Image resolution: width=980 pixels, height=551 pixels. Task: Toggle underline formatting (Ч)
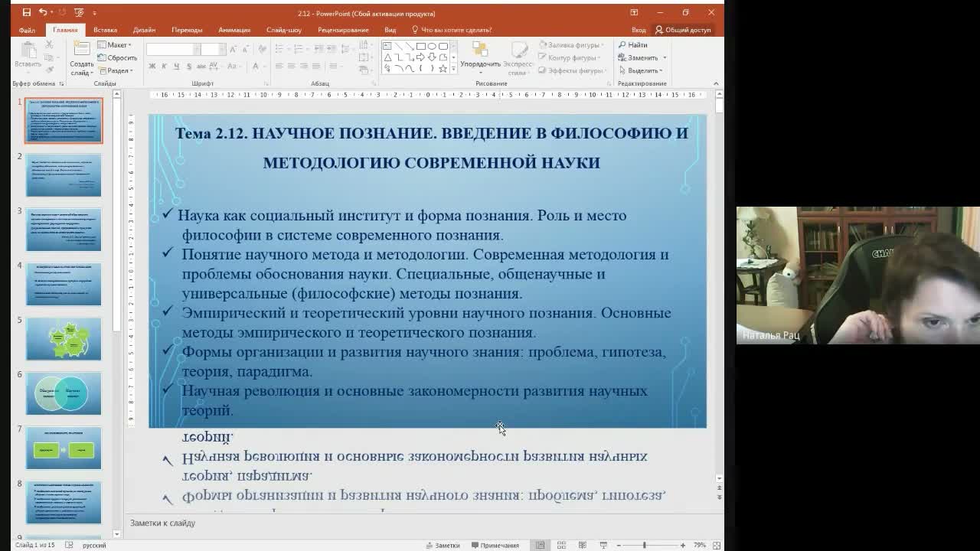[176, 67]
